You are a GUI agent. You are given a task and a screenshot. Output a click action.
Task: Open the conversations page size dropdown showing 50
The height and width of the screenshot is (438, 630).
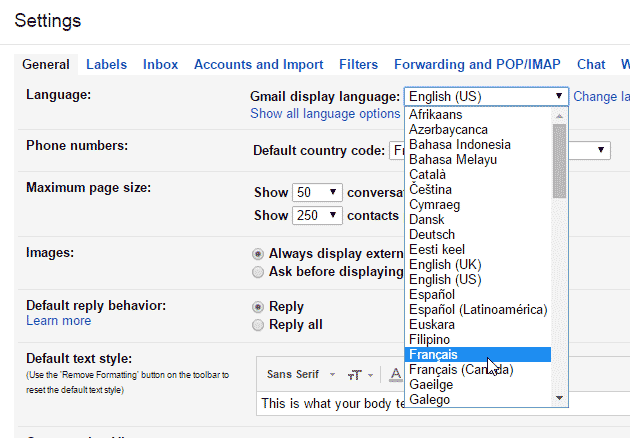317,192
